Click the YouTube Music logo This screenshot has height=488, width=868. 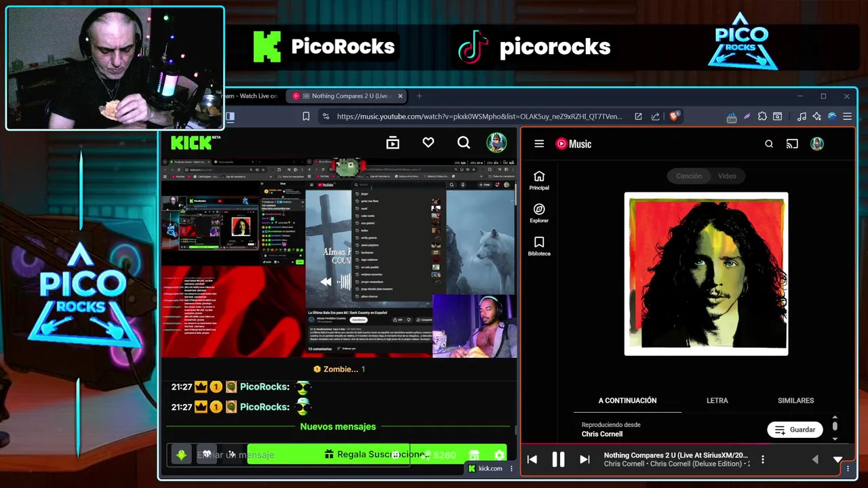pyautogui.click(x=574, y=144)
